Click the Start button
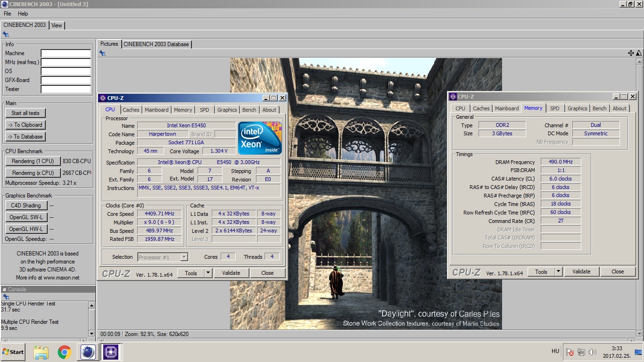This screenshot has height=362, width=644. point(13,352)
